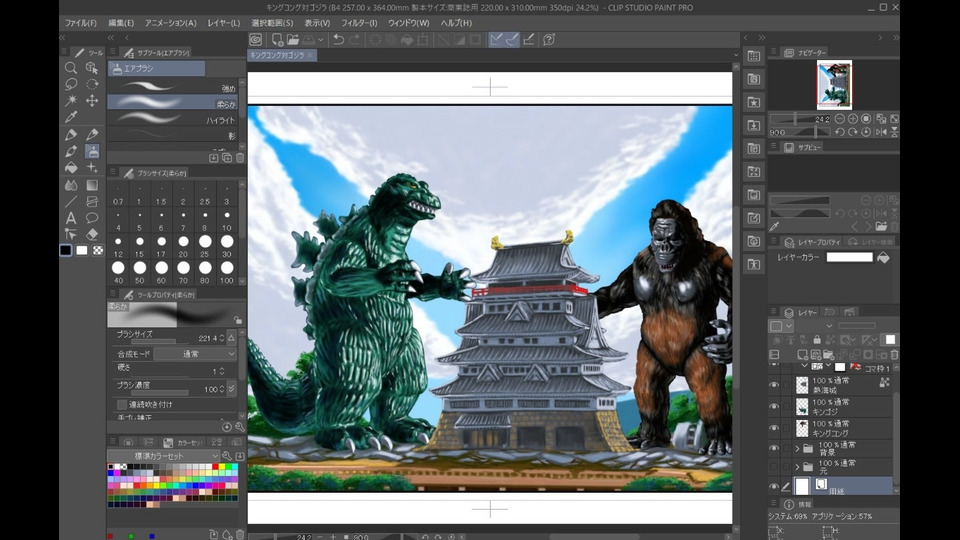Toggle visibility of 用紙 paper layer
This screenshot has height=540, width=960.
(774, 487)
